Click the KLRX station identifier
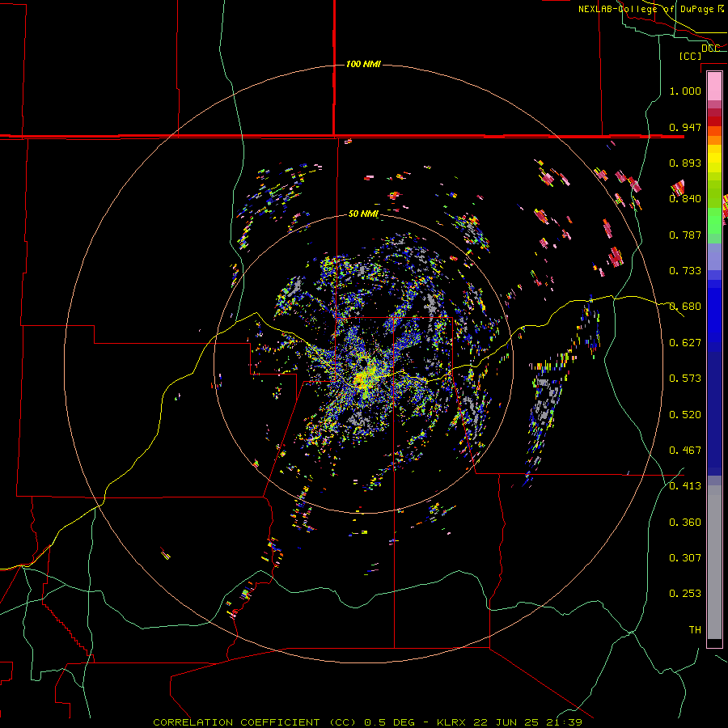728x728 pixels. (452, 722)
